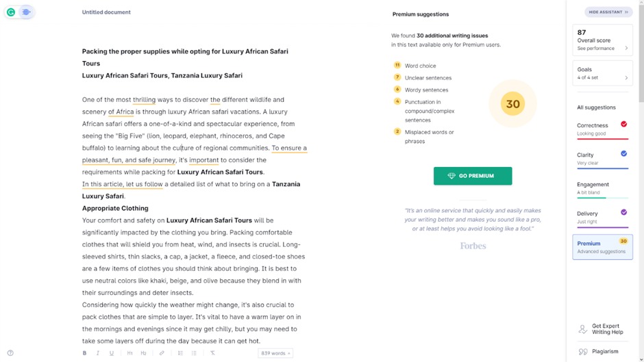Expand the 839 words count dropdown
The height and width of the screenshot is (362, 644).
point(275,353)
